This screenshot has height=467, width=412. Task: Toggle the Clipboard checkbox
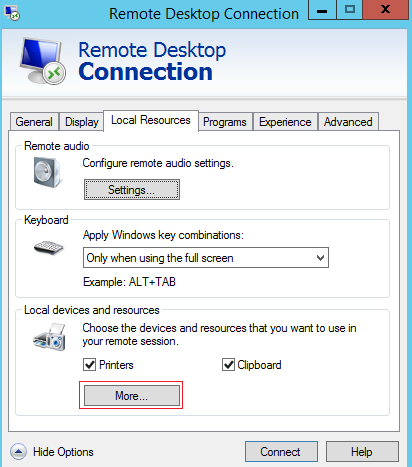pos(228,365)
